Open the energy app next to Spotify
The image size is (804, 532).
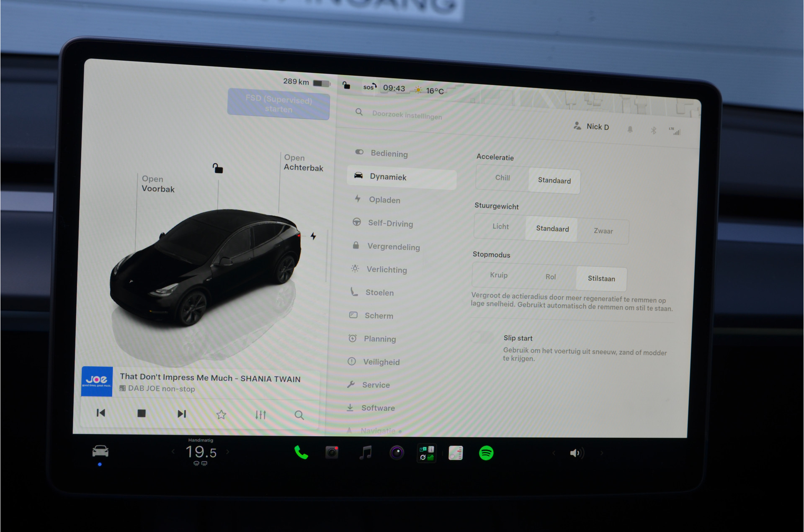(x=456, y=453)
